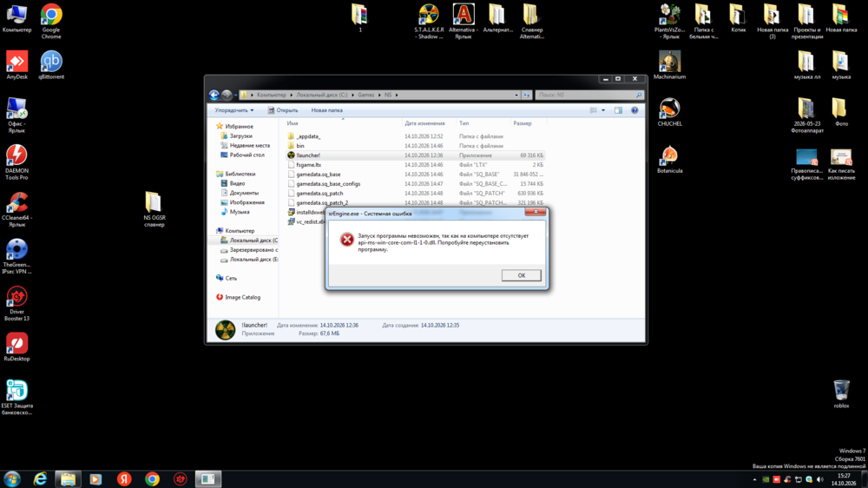The height and width of the screenshot is (488, 868).
Task: Open the view options dropdown arrow
Action: point(603,110)
